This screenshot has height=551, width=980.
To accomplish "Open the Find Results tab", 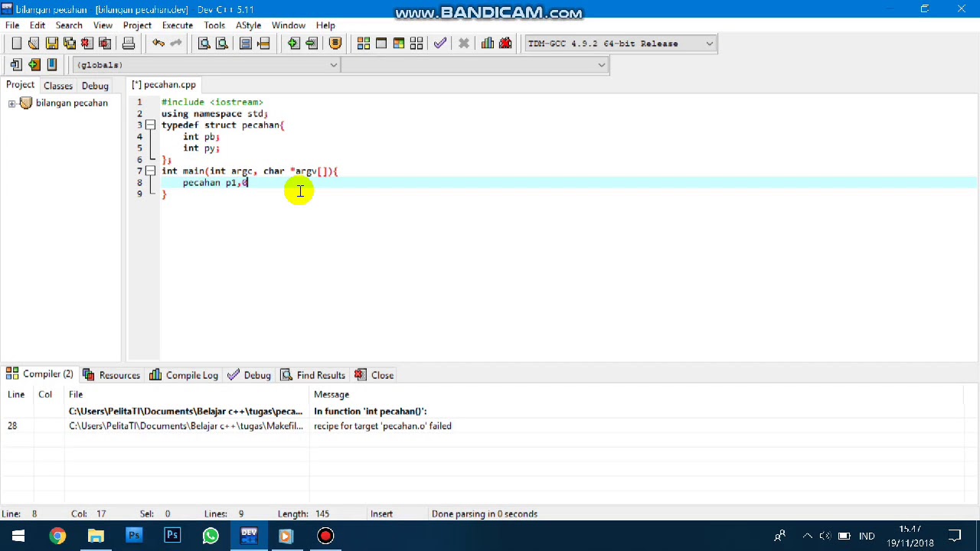I will 313,375.
